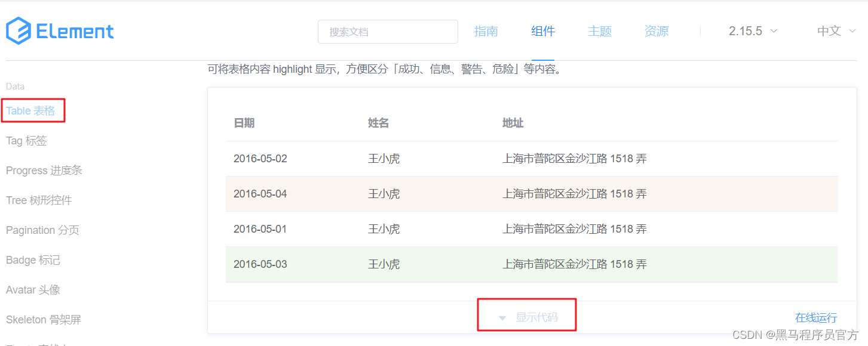The height and width of the screenshot is (346, 868).
Task: Click the 姓名 column header
Action: pyautogui.click(x=378, y=123)
